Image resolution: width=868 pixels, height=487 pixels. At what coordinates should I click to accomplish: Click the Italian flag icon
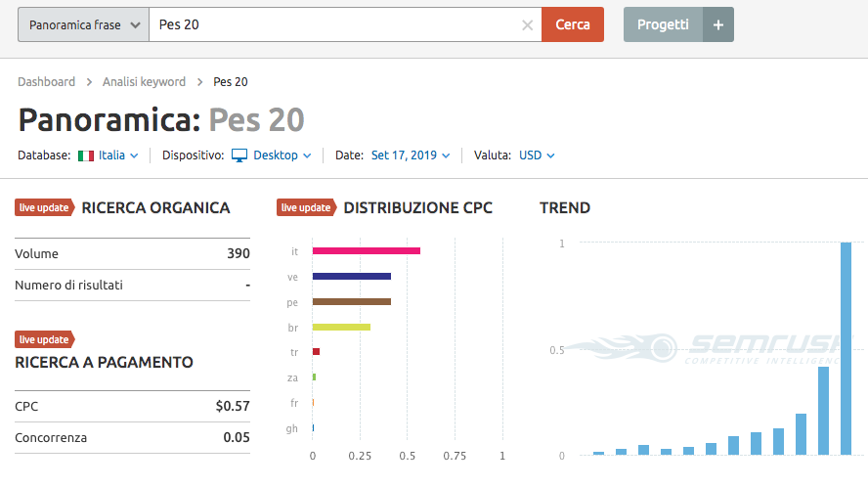[x=86, y=155]
